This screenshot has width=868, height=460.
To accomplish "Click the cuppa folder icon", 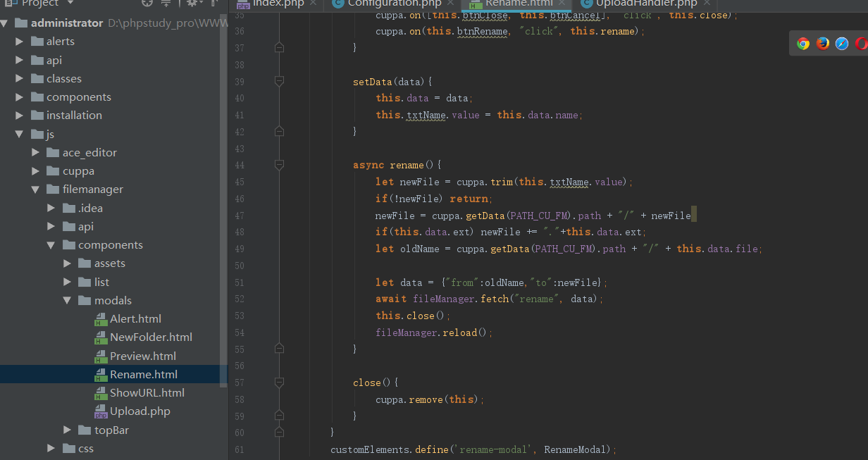I will [51, 171].
